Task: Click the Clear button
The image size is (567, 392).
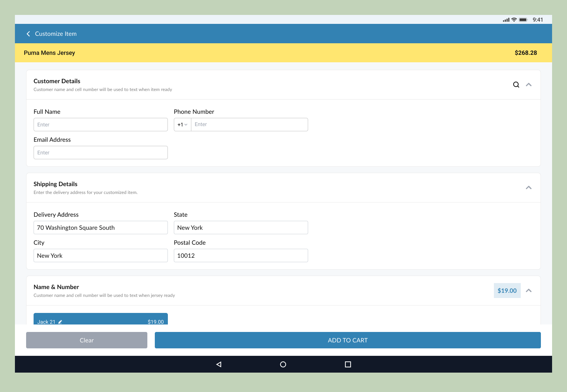Action: point(87,340)
